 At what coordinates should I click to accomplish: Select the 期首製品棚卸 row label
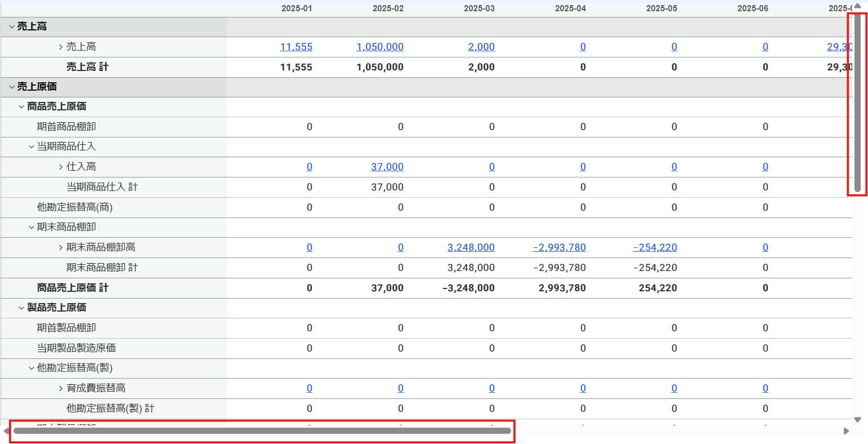[x=66, y=328]
